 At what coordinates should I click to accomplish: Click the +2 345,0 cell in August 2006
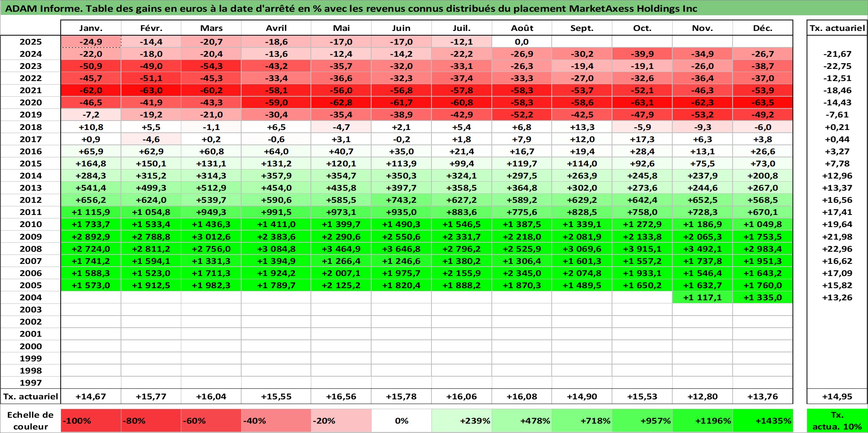click(x=522, y=273)
